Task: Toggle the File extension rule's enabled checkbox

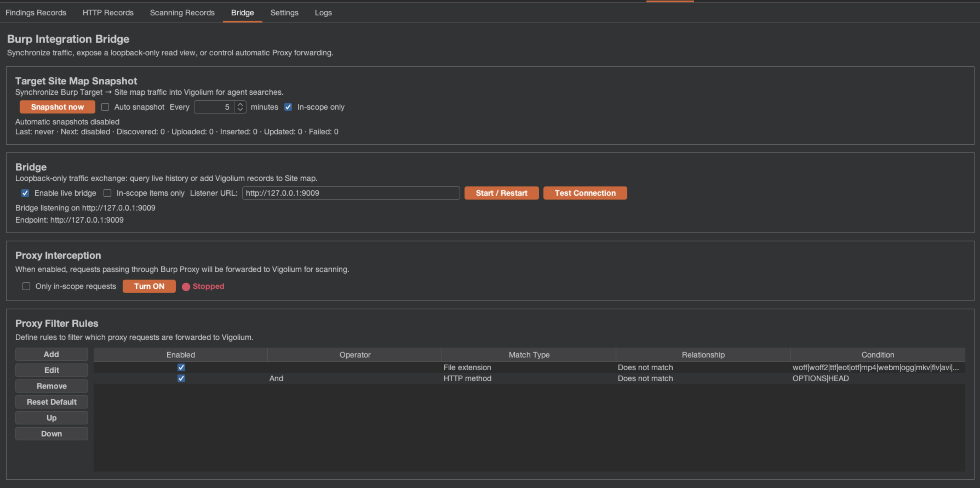Action: pyautogui.click(x=182, y=367)
